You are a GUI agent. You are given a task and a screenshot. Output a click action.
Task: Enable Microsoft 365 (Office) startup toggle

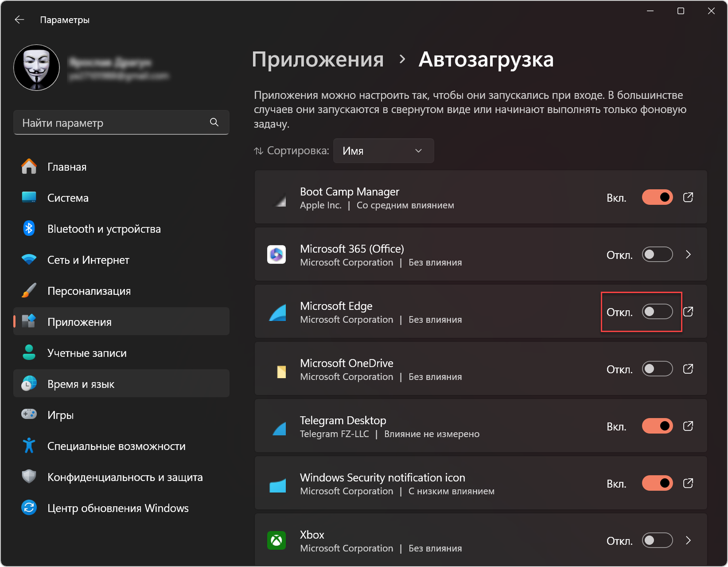coord(657,254)
